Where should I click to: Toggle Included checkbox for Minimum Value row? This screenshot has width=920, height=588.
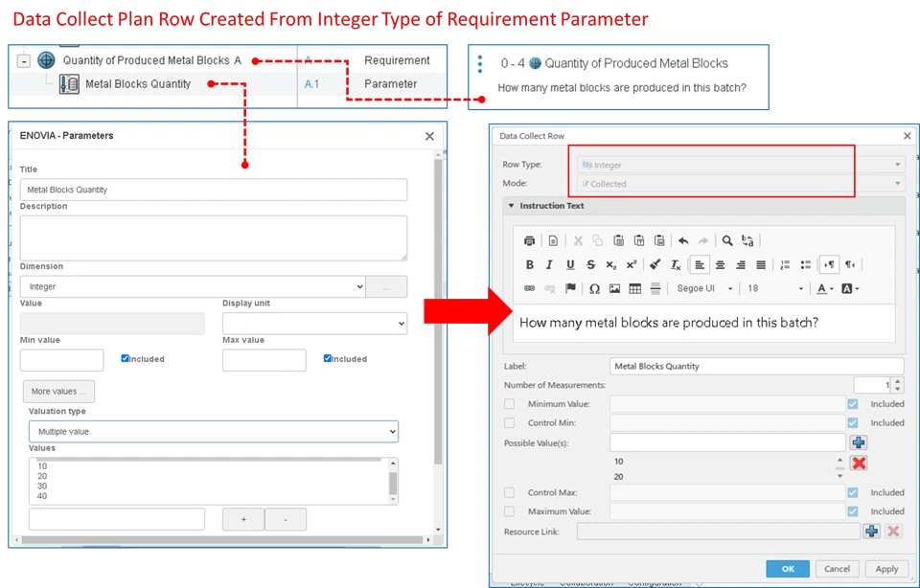pos(853,404)
